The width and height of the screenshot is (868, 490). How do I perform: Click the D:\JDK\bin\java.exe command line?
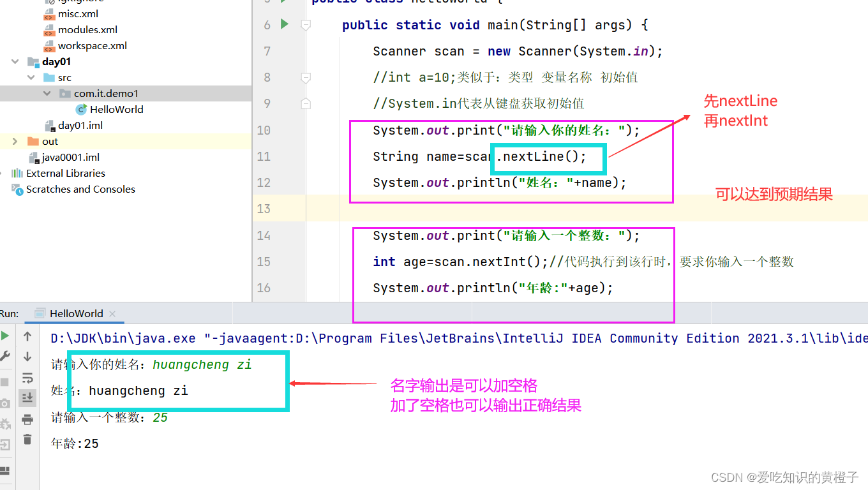[459, 339]
